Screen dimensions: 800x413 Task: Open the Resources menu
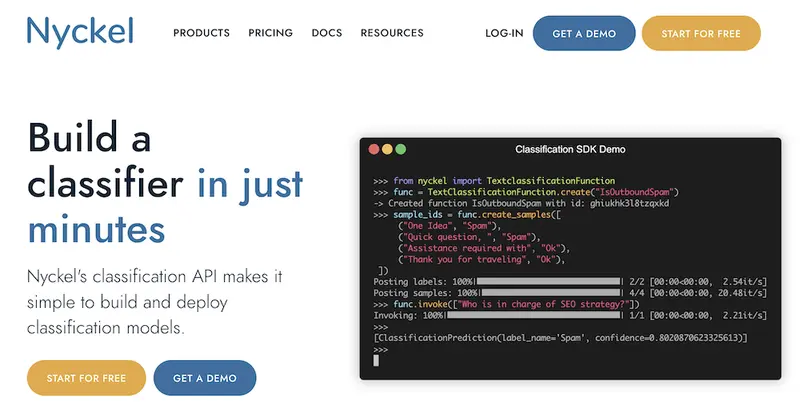click(x=392, y=33)
